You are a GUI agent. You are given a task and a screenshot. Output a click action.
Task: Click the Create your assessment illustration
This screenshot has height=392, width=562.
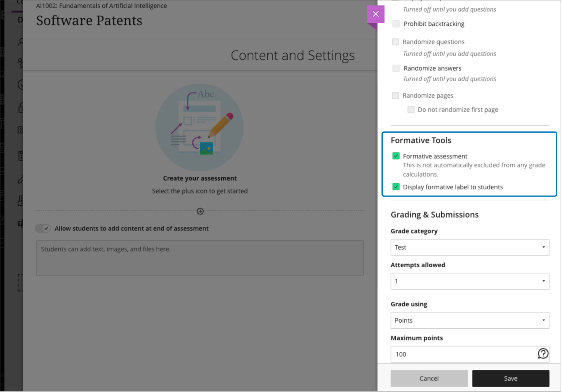200,127
